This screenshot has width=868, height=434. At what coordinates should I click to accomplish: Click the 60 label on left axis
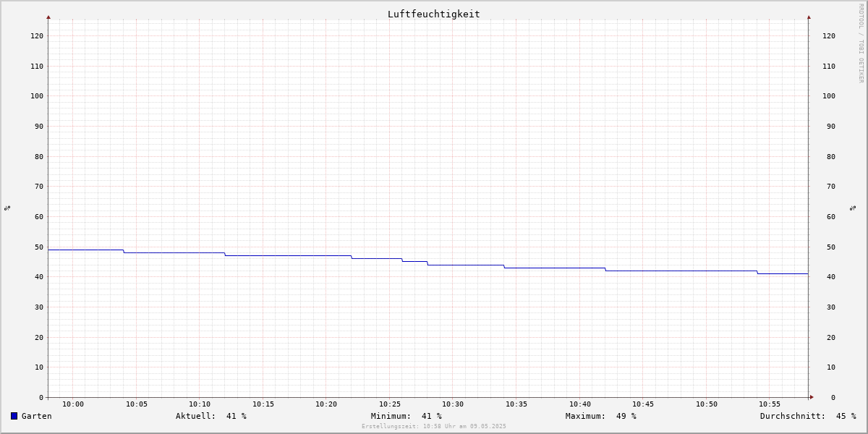click(39, 216)
